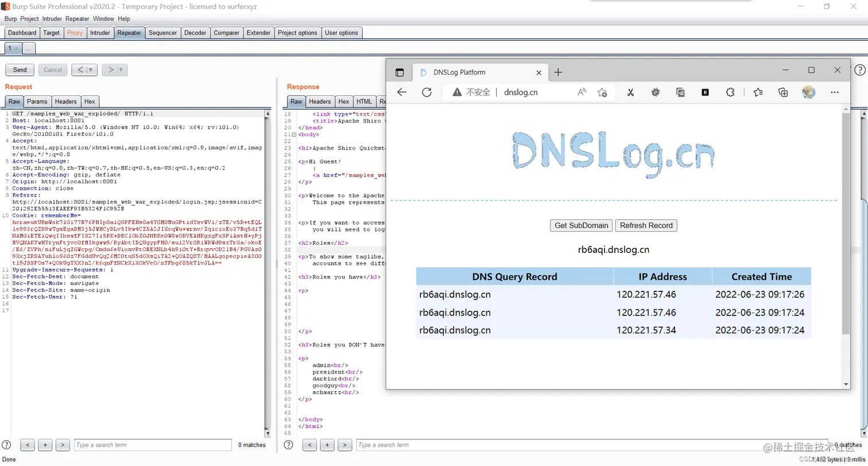868x466 pixels.
Task: Click IP address 120.221.57.34 cell
Action: [646, 330]
